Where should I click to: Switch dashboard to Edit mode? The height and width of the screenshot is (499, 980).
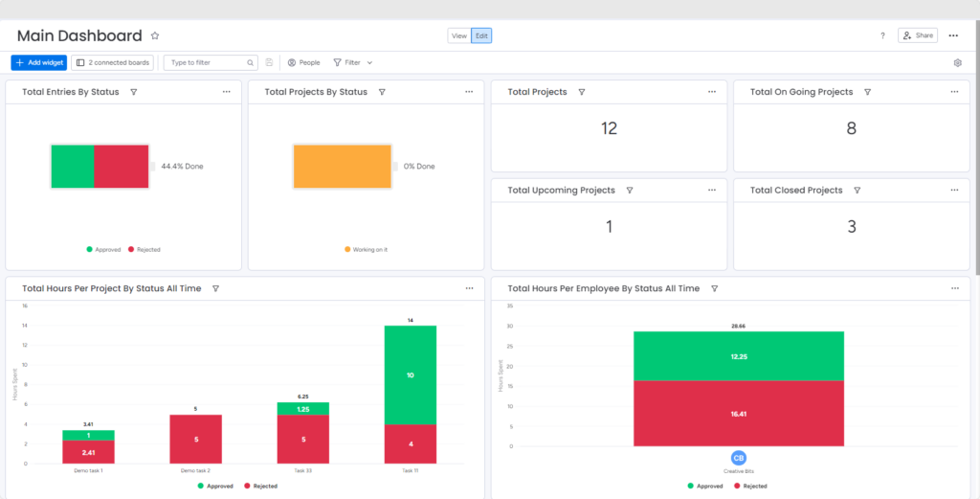(x=481, y=35)
